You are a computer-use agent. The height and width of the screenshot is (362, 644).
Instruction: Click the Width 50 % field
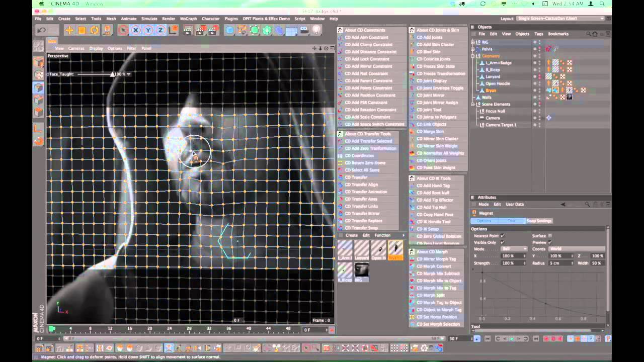597,263
